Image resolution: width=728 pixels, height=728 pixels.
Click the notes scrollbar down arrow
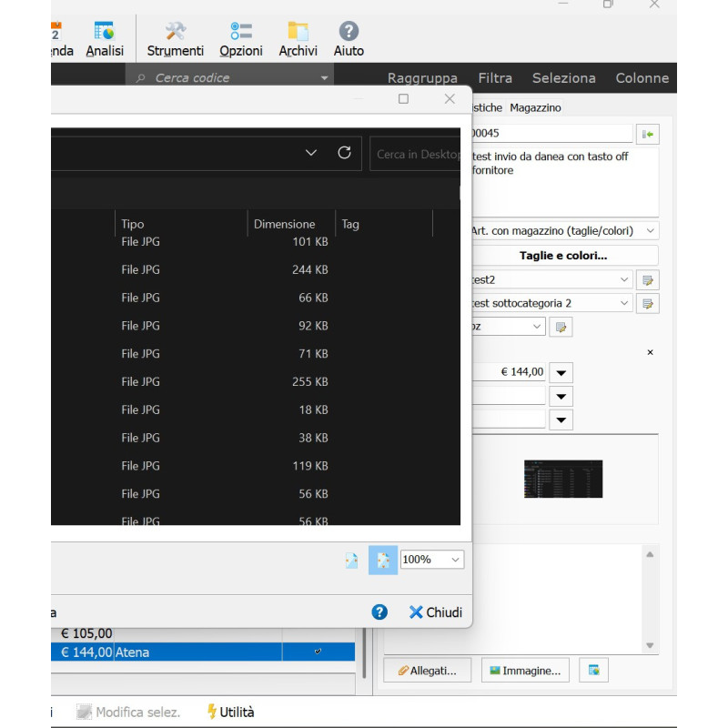[x=650, y=645]
